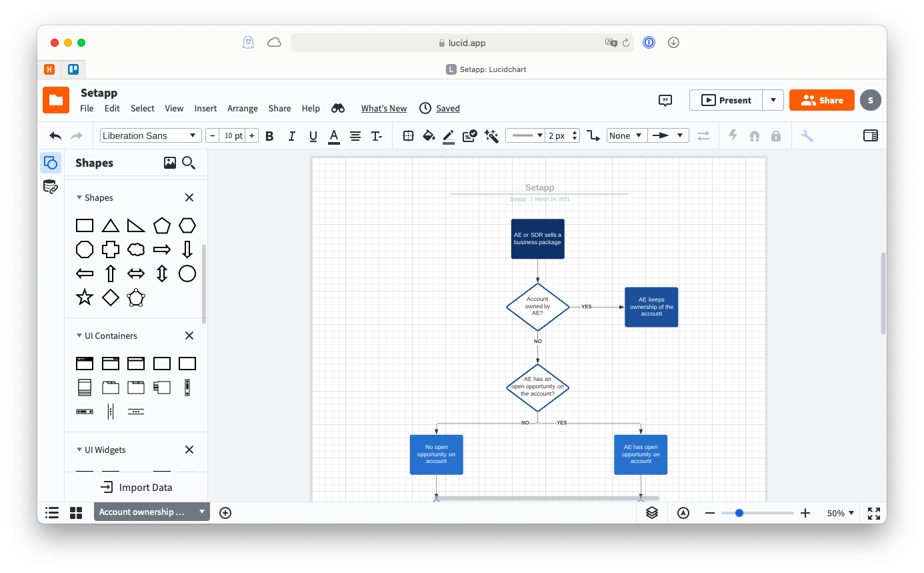Open the text color picker
This screenshot has height=573, width=924.
(x=334, y=137)
